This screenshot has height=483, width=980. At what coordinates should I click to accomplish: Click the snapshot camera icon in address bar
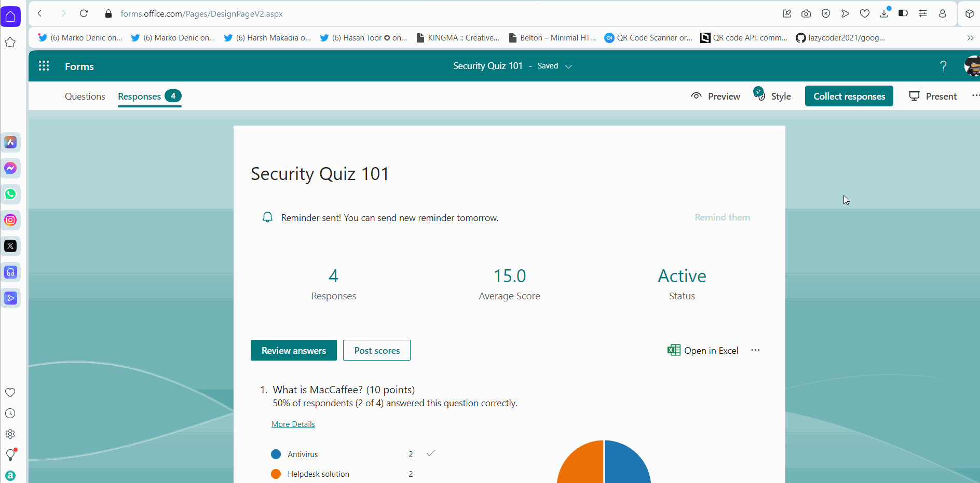806,13
